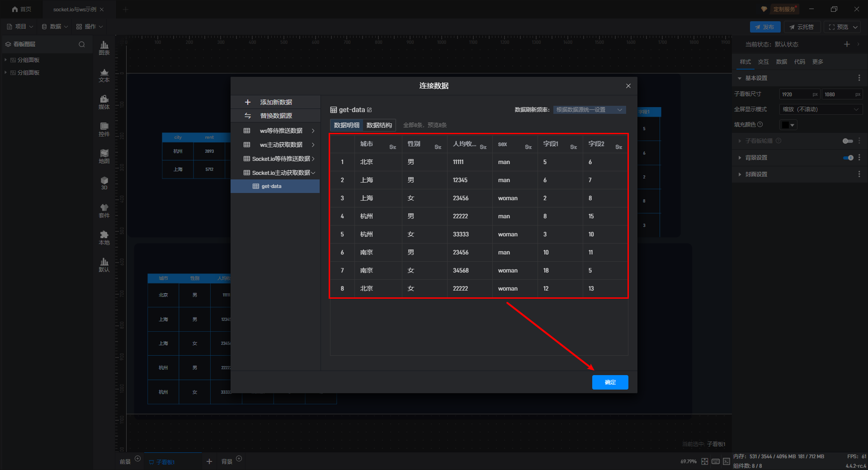Click the plus circle next to 背景
868x470 pixels.
pos(239,459)
